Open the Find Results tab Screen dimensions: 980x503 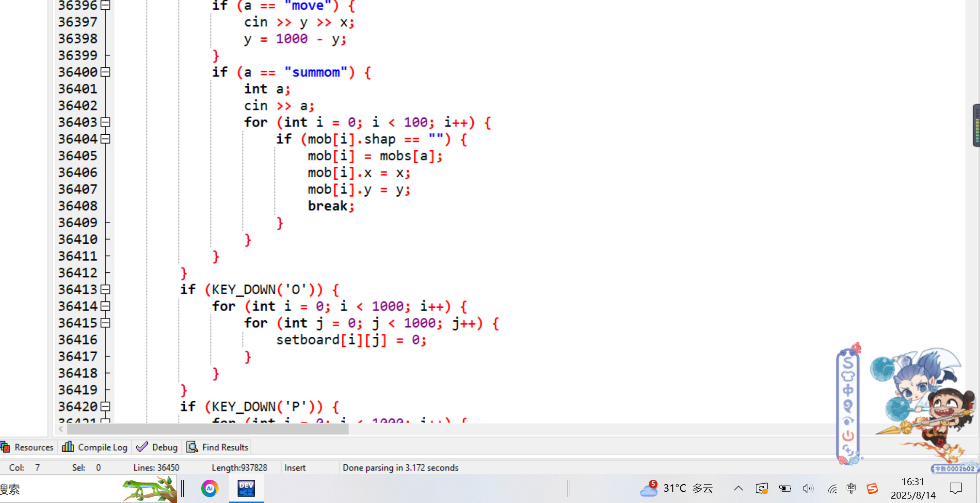218,447
